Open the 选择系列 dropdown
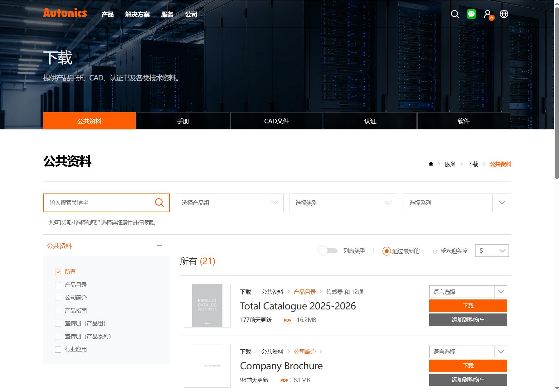560x392 pixels. point(457,203)
